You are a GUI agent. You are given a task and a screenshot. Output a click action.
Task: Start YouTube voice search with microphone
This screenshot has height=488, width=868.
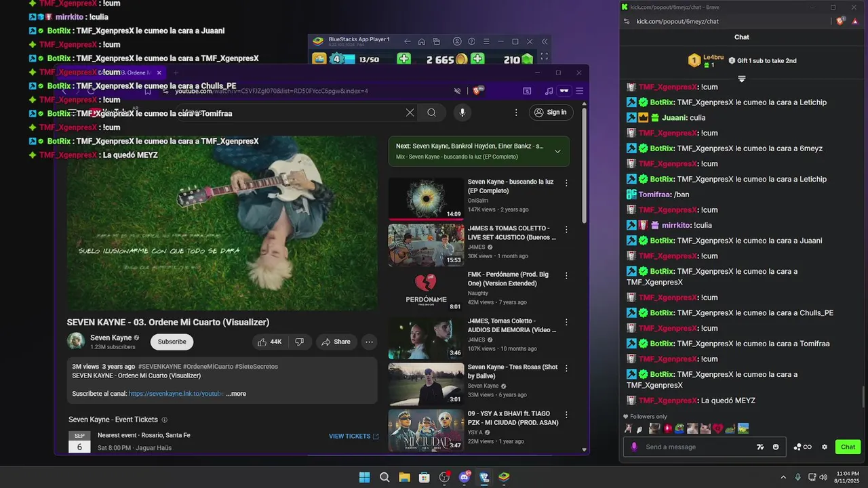[x=462, y=113]
